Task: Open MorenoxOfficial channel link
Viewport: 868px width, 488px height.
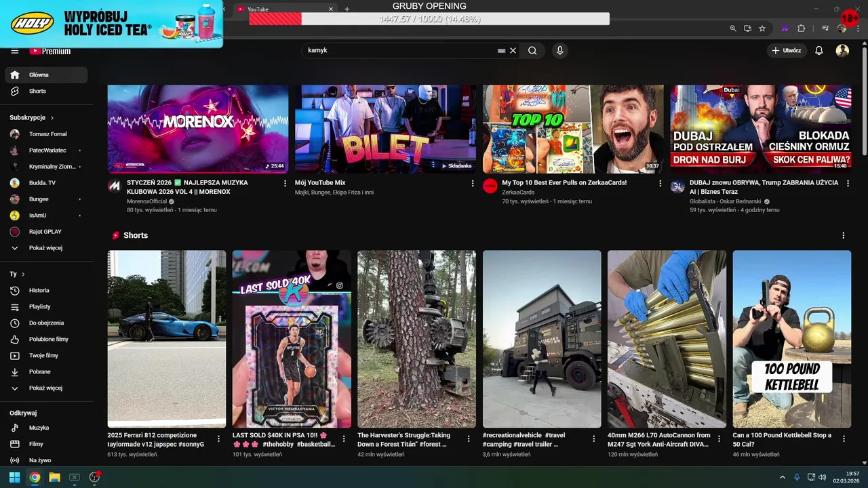Action: [x=146, y=201]
